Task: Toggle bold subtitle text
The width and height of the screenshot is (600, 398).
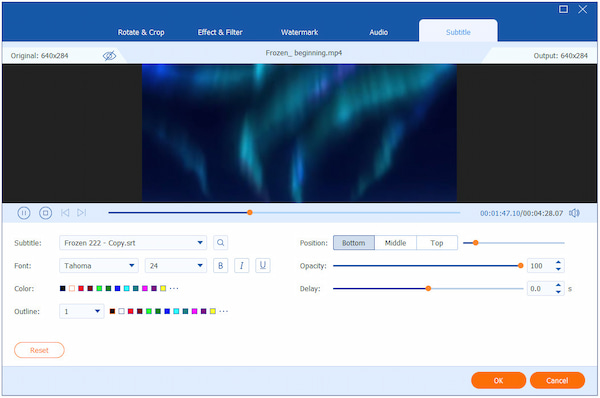Action: click(x=220, y=266)
